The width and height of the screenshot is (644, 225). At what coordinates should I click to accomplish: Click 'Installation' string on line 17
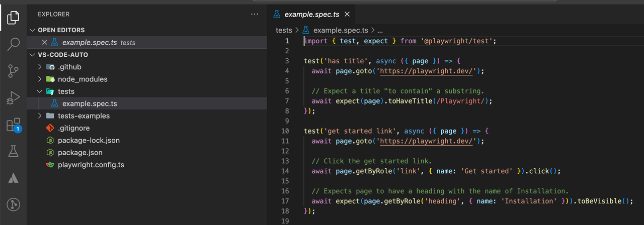pos(529,201)
